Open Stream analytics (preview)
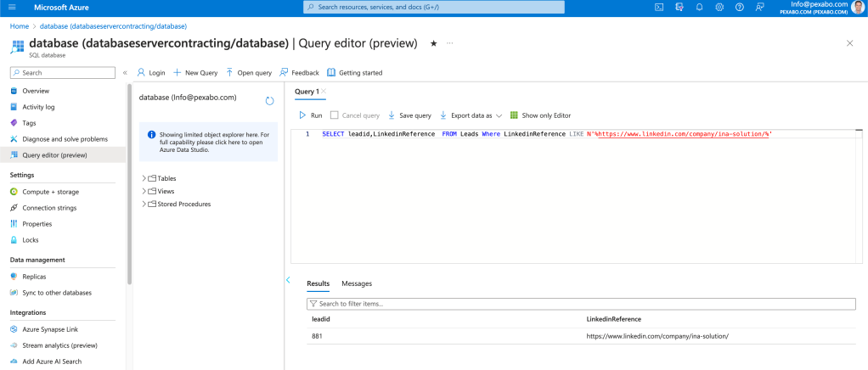Screen dimensions: 868x370 [x=59, y=345]
